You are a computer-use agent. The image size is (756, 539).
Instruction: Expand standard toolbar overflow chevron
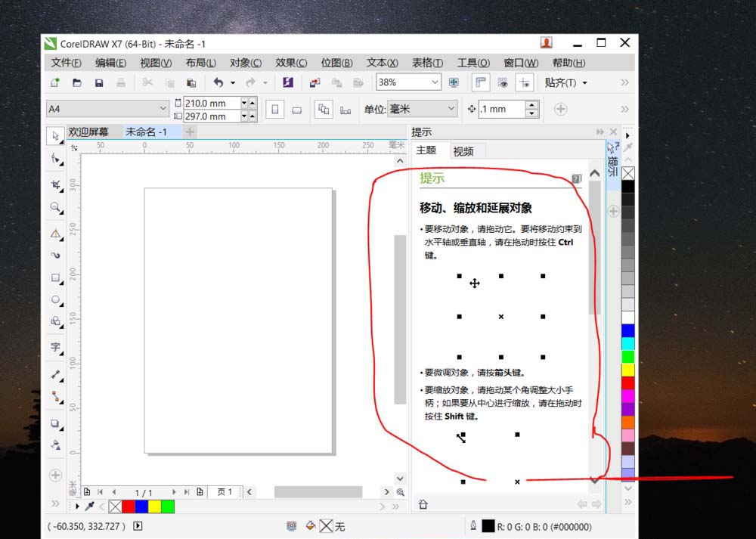click(x=625, y=82)
